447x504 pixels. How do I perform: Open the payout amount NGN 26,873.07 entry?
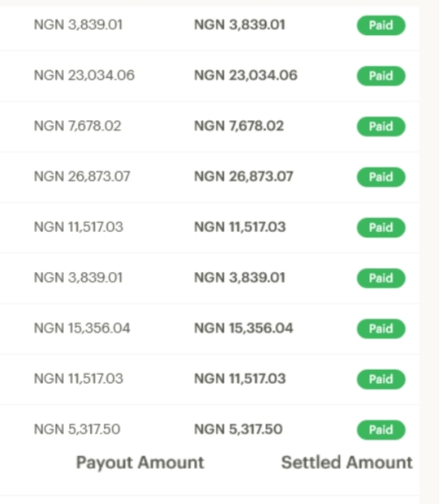[x=82, y=176]
